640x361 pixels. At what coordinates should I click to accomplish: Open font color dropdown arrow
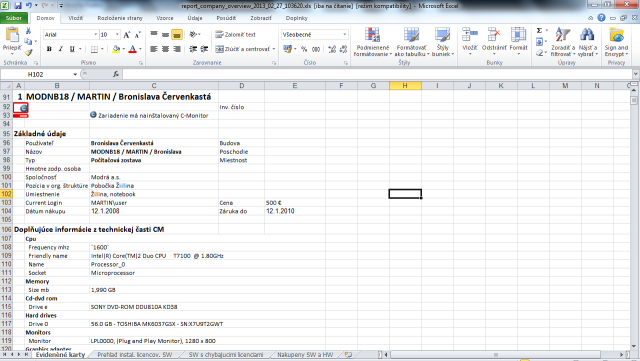tap(140, 49)
